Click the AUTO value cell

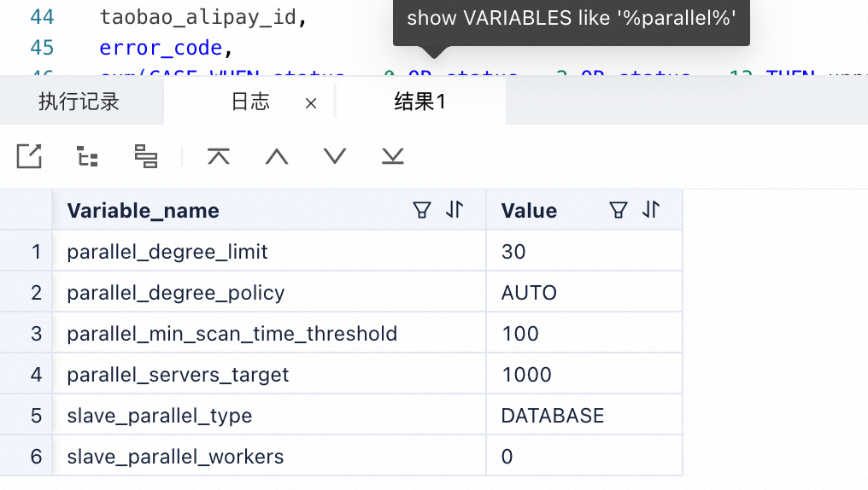click(584, 293)
